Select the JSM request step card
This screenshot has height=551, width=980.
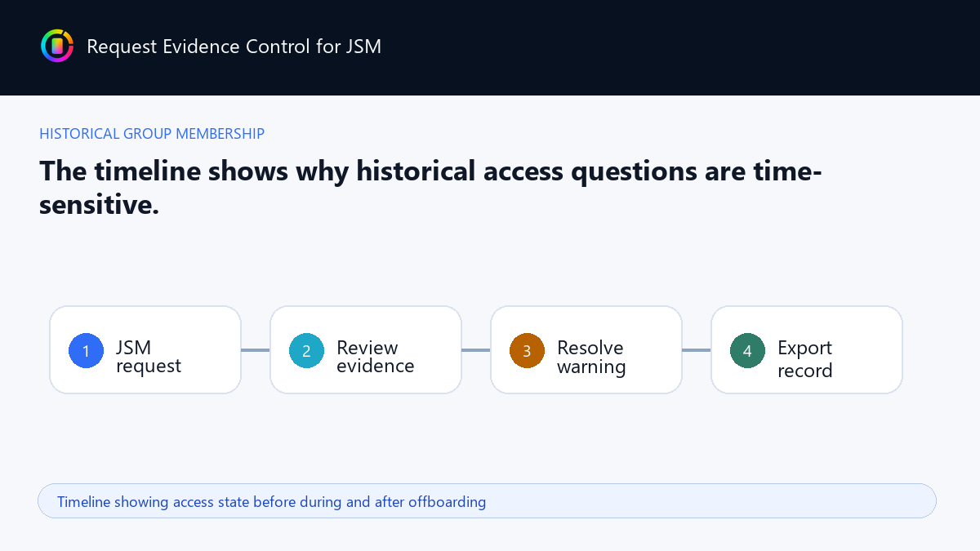[x=145, y=350]
